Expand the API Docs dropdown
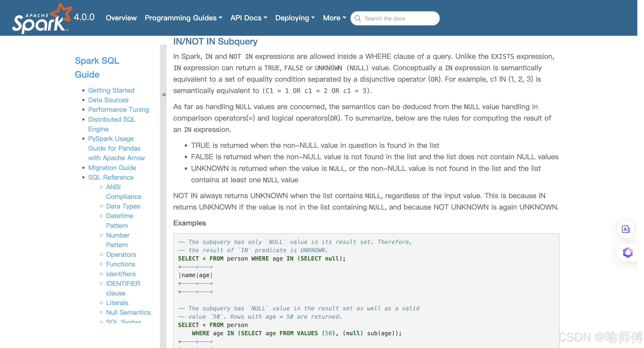 click(249, 18)
